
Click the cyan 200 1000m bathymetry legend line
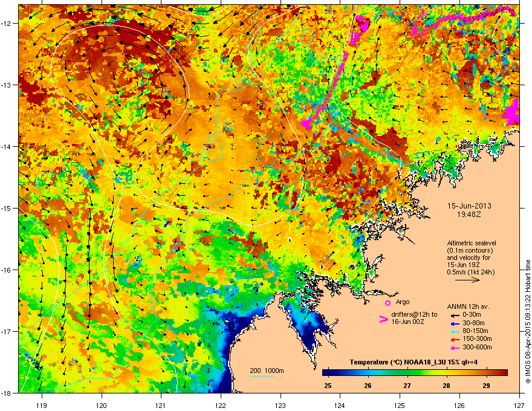[x=262, y=376]
